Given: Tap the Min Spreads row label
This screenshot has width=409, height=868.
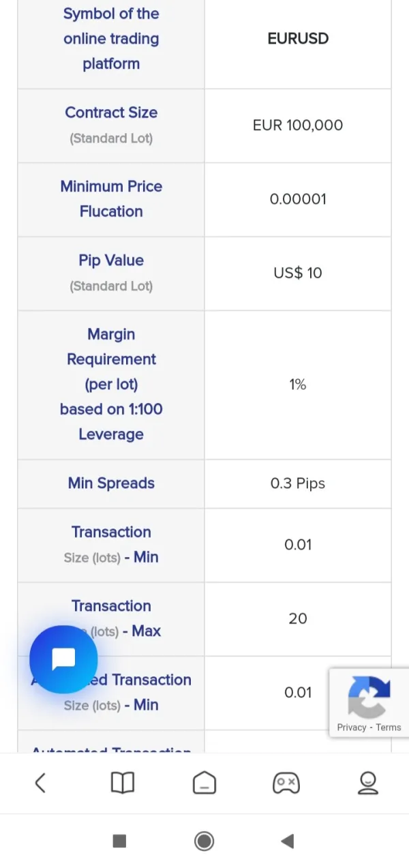Looking at the screenshot, I should tap(111, 483).
